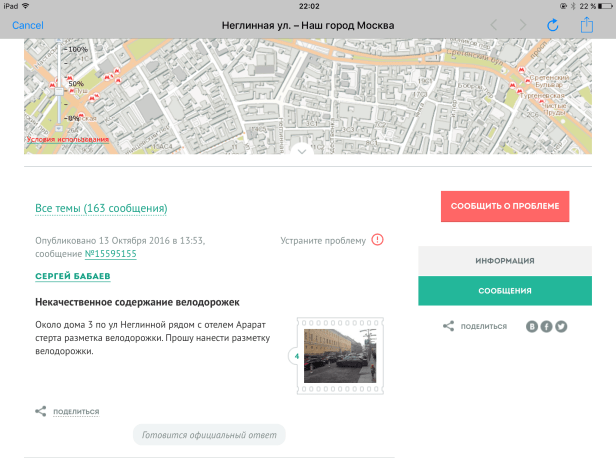Open the Все темы (163 сообщения) link

point(101,208)
